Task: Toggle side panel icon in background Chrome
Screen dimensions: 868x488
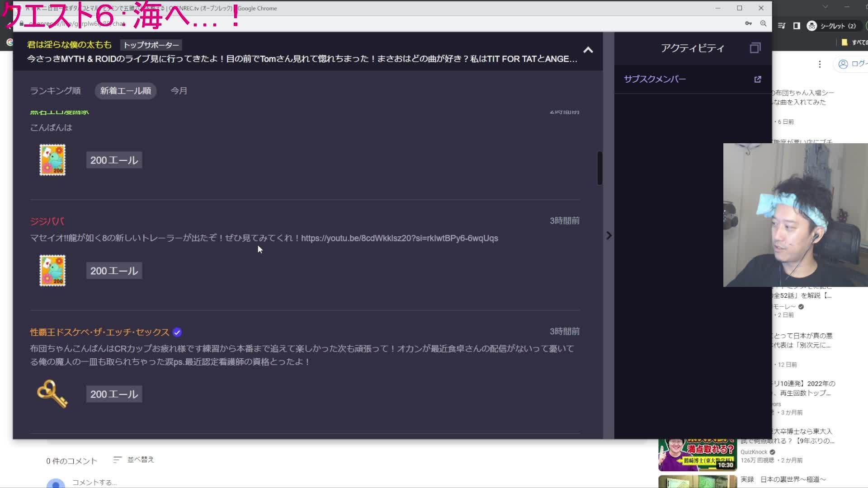Action: coord(797,26)
